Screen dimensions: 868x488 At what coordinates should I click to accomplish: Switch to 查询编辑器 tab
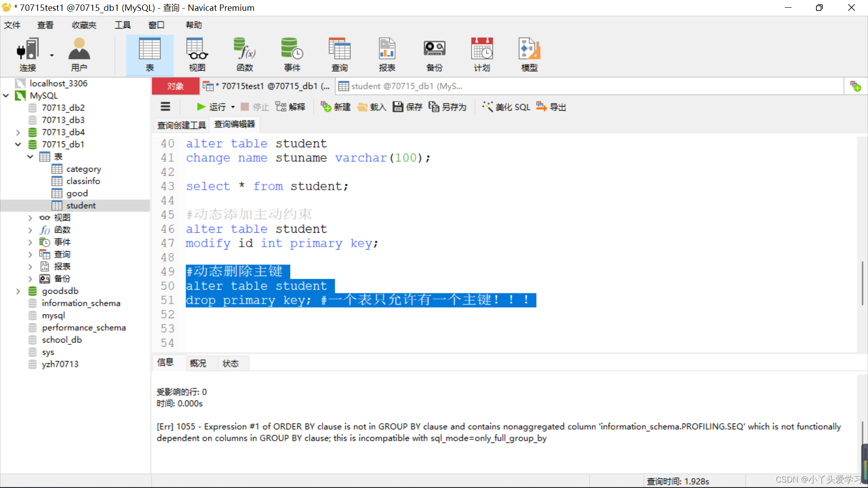pyautogui.click(x=235, y=124)
